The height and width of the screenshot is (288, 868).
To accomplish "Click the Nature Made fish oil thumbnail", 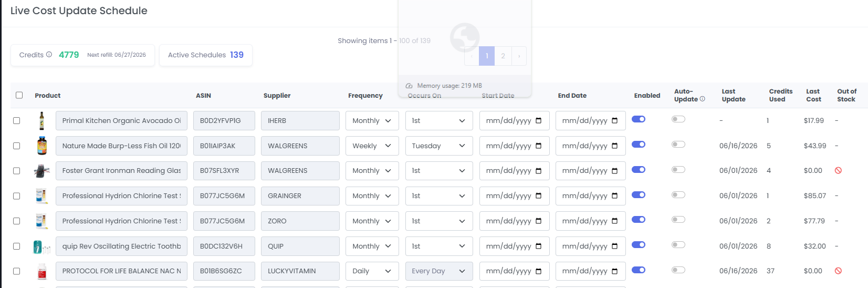I will click(x=42, y=146).
